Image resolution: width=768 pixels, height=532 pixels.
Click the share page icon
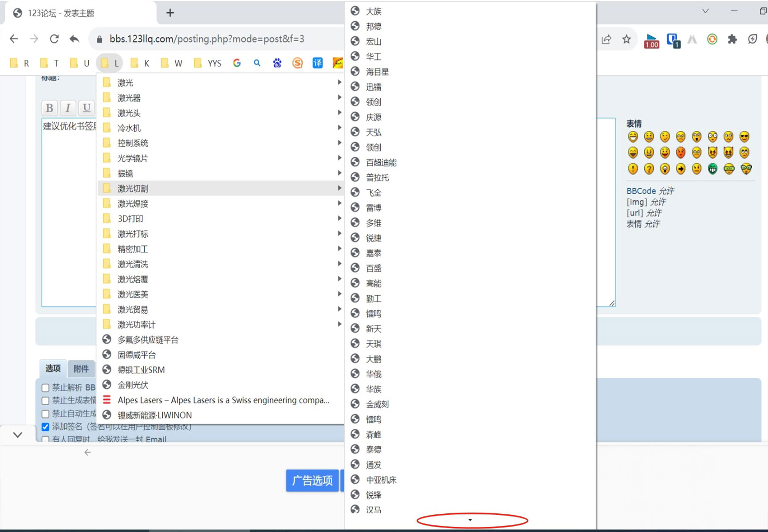[607, 39]
